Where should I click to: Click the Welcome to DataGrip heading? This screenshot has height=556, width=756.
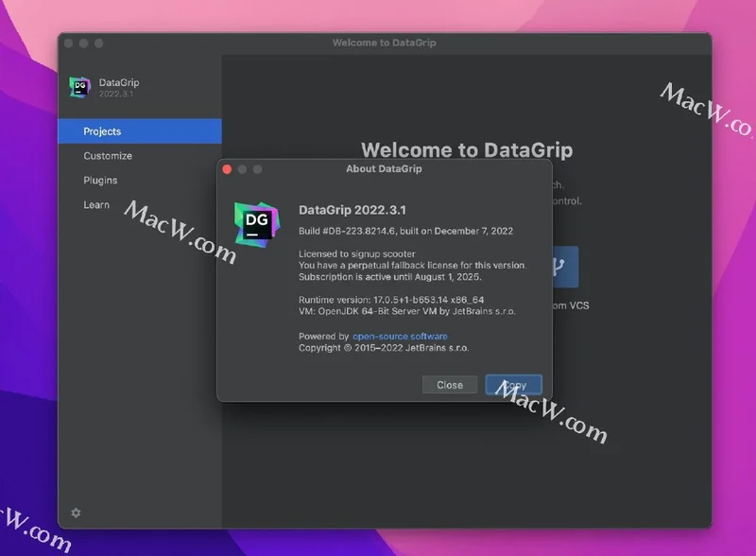click(x=467, y=150)
